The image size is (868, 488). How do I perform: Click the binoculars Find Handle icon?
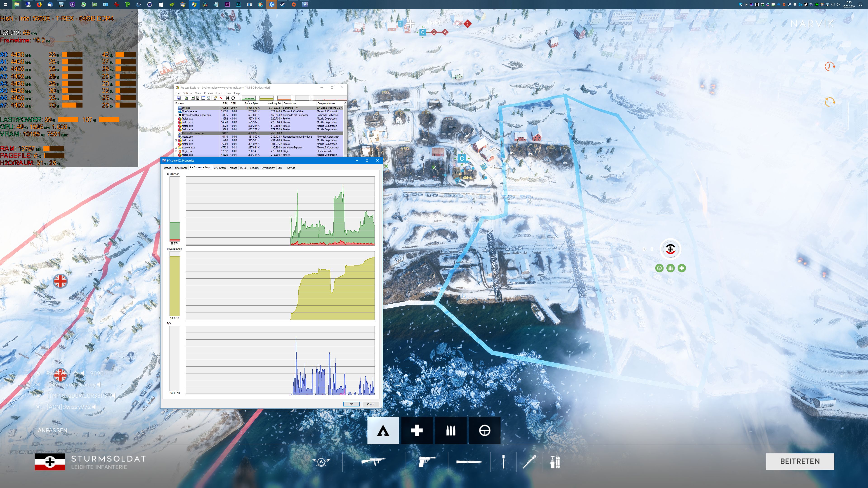[227, 98]
